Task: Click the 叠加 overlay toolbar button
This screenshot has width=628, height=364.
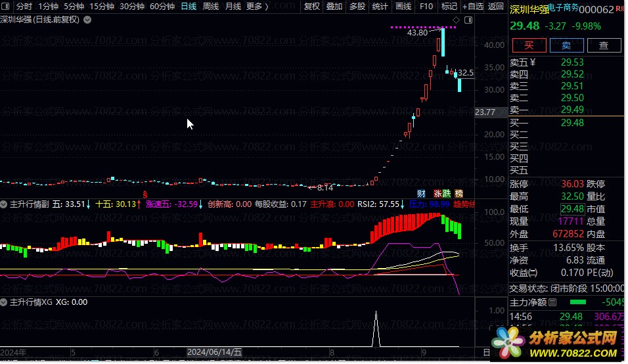Action: pyautogui.click(x=334, y=7)
